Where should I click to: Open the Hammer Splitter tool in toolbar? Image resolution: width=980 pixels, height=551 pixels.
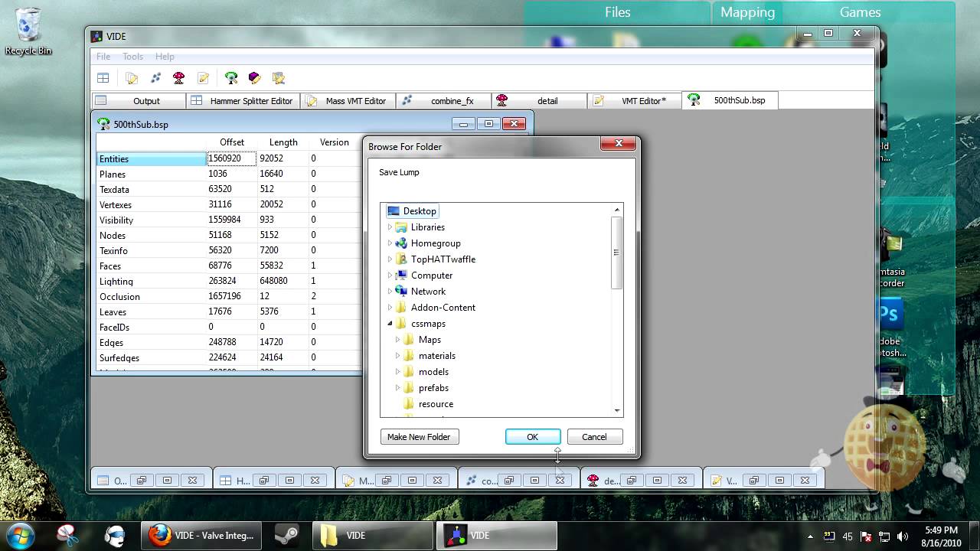(103, 78)
